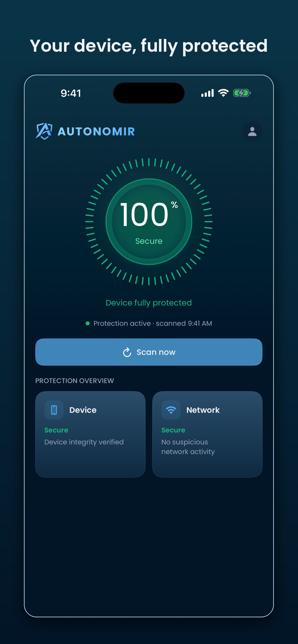Image resolution: width=298 pixels, height=644 pixels.
Task: Open the Network protection card
Action: pyautogui.click(x=207, y=434)
